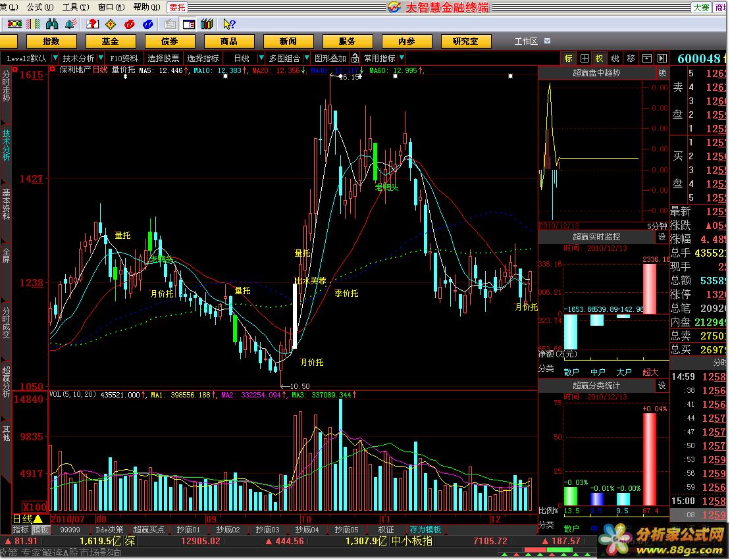Viewport: 730px width, 560px height.
Task: Click the 委托 button in menu bar
Action: tap(177, 7)
